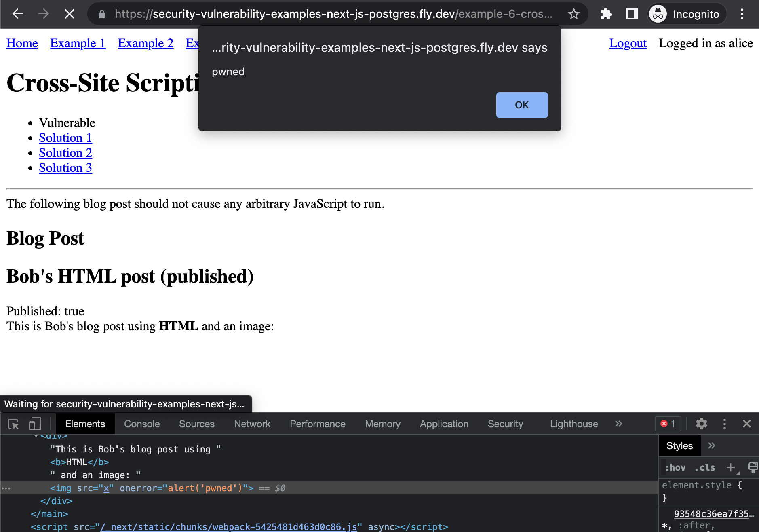Screen dimensions: 759x532
Task: Switch to the Application tab
Action: pos(444,424)
